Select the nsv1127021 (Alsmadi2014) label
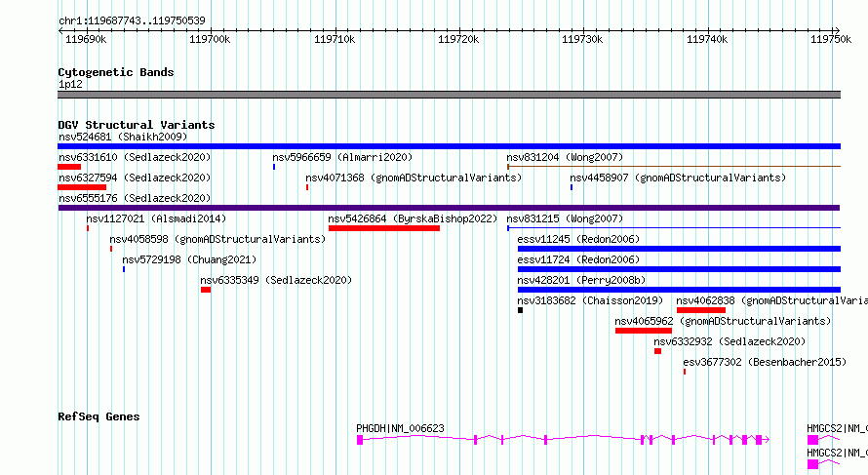The image size is (868, 475). (156, 218)
